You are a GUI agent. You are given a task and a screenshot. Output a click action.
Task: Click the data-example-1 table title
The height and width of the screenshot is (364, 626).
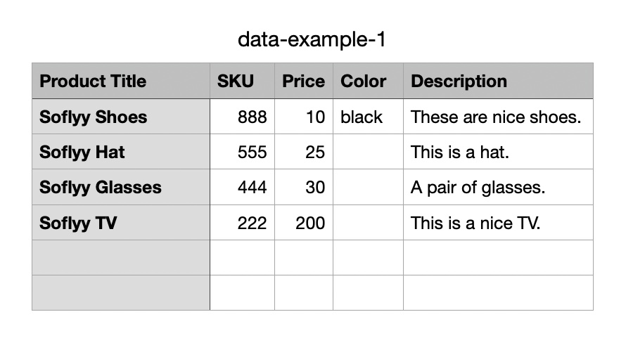(312, 39)
